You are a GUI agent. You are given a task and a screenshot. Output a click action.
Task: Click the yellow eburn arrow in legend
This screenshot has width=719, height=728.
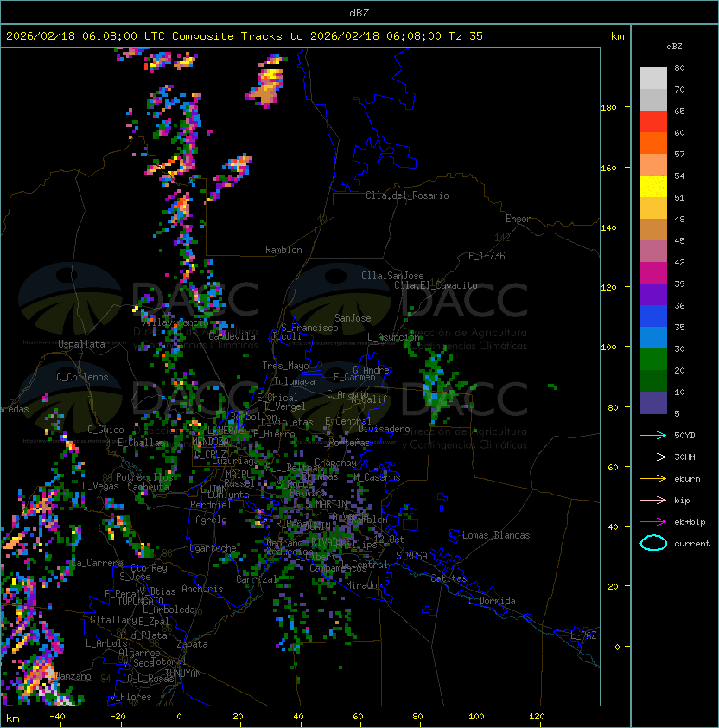click(x=653, y=479)
